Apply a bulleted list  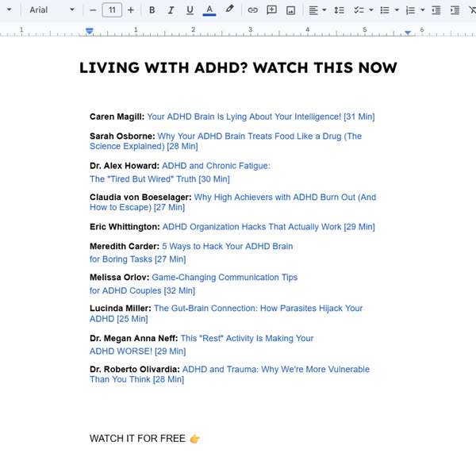point(385,10)
